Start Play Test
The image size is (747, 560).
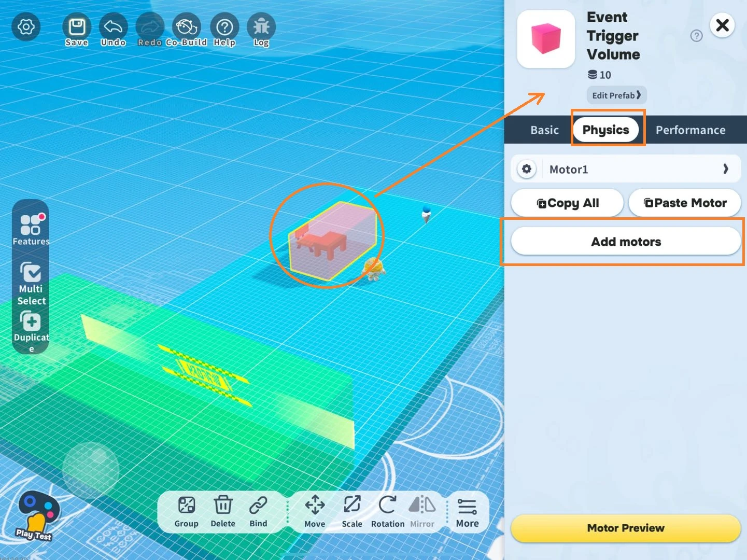click(36, 516)
